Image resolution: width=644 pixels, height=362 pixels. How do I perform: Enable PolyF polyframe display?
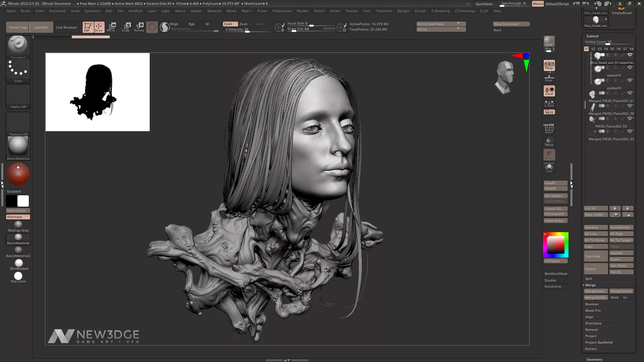[549, 128]
